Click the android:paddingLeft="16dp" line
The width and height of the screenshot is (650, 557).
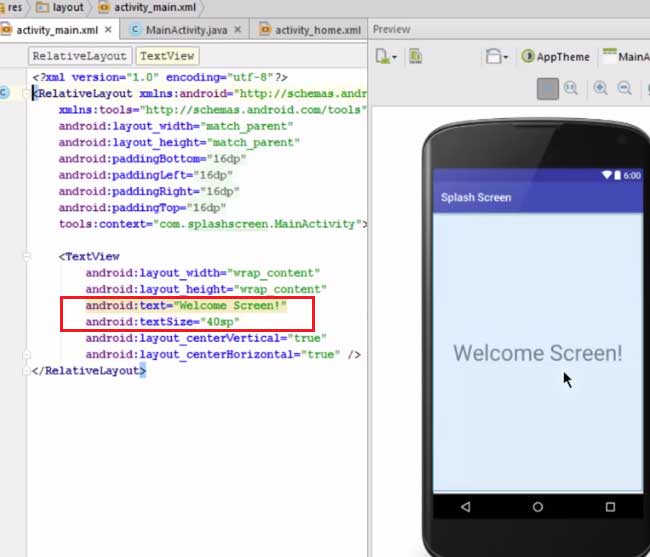(x=146, y=175)
